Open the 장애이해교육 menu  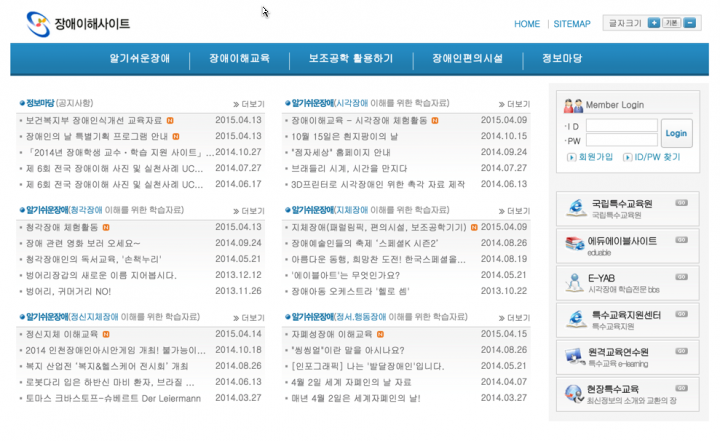click(239, 59)
